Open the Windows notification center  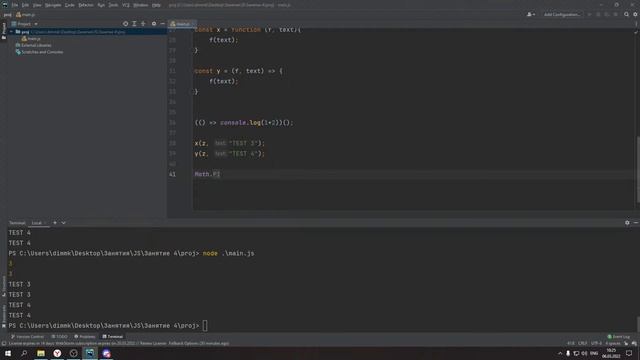[629, 353]
